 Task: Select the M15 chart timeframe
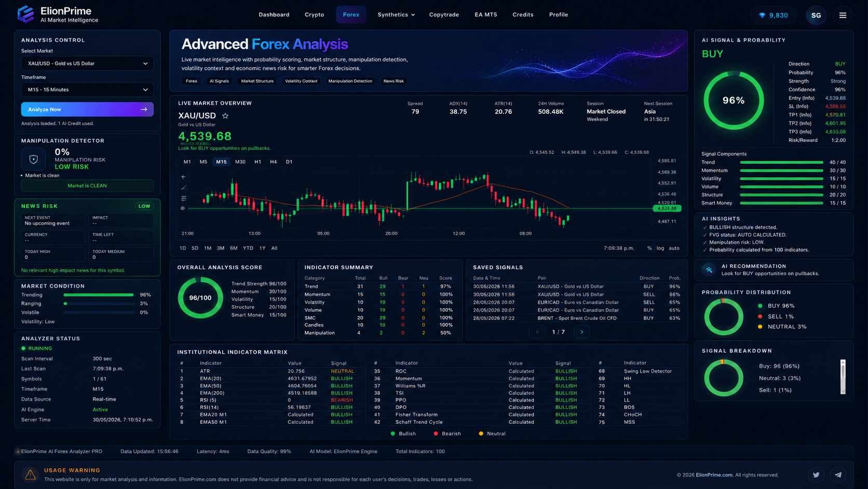pos(221,162)
